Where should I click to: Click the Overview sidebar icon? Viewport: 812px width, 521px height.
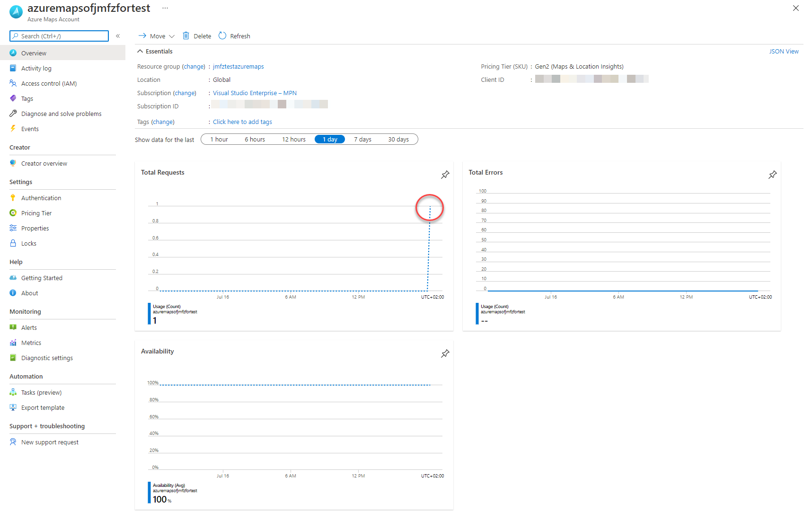pyautogui.click(x=13, y=53)
